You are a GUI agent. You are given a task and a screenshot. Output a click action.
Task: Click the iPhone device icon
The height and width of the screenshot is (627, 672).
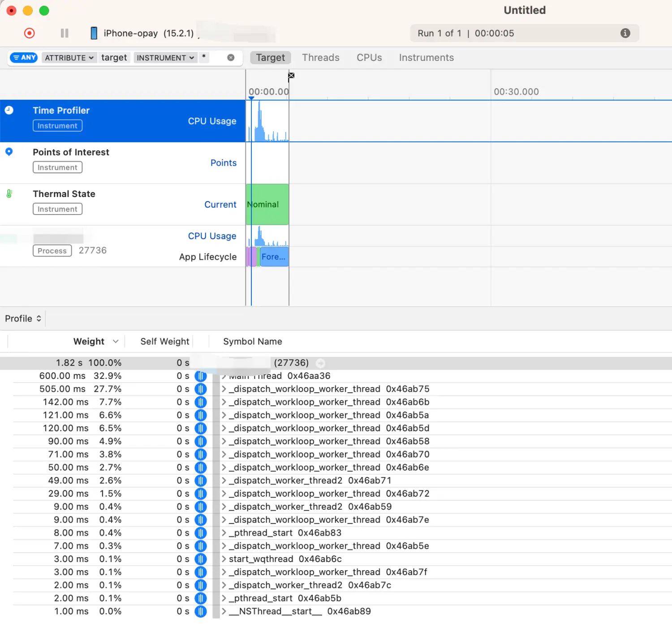94,33
